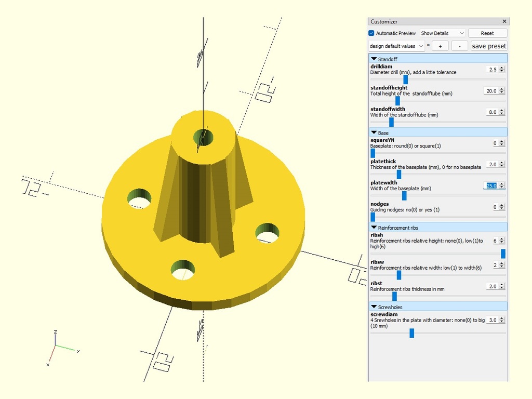Viewport: 532px width, 399px height.
Task: Collapse the Reinforcement ribs section
Action: tap(374, 228)
